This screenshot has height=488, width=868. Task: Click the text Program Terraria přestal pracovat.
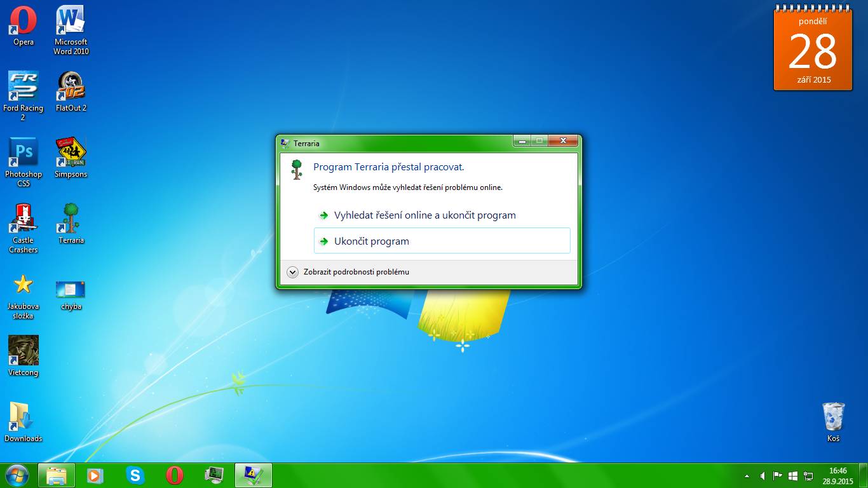(x=389, y=167)
